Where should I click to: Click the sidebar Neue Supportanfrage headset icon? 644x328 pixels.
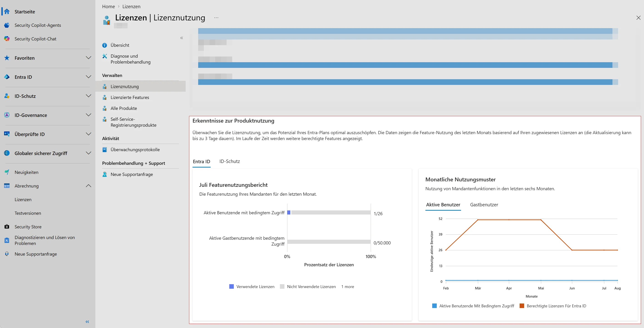pos(7,254)
